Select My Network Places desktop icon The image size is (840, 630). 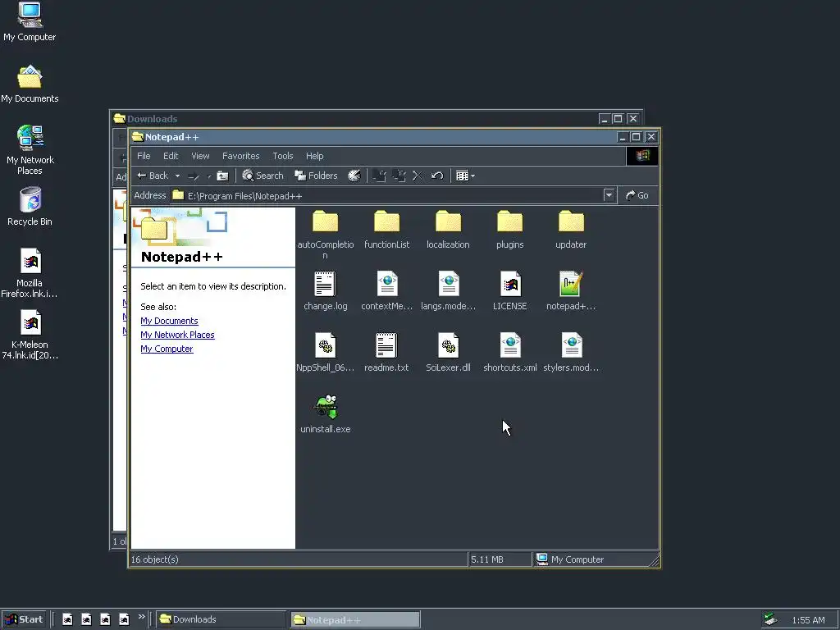(x=30, y=150)
